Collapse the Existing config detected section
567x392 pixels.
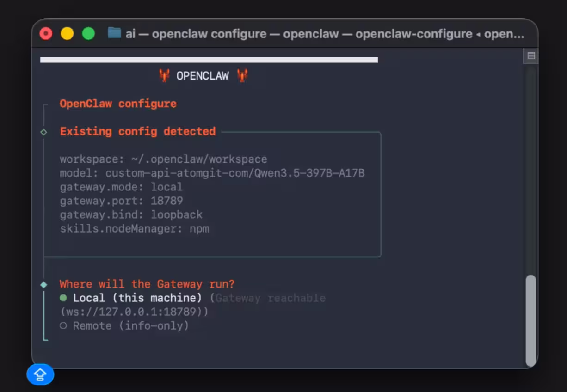click(137, 131)
